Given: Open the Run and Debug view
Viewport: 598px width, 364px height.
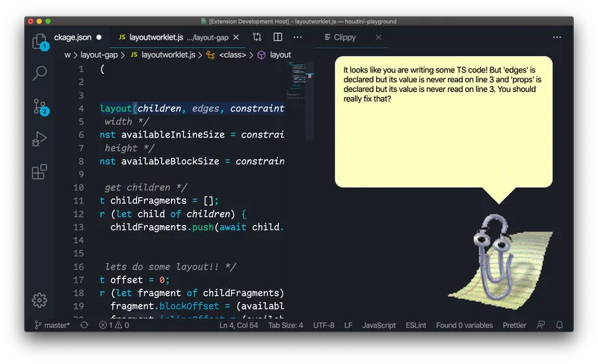Looking at the screenshot, I should pos(40,139).
